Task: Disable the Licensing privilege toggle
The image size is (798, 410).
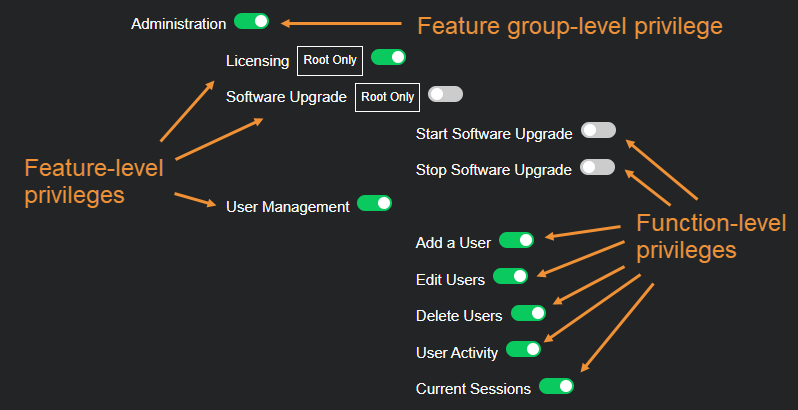Action: click(388, 58)
